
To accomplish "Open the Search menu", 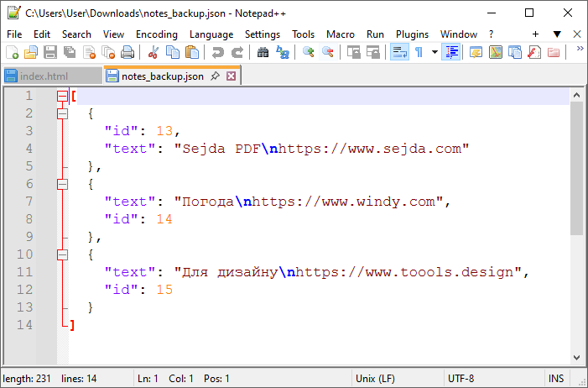I will tap(76, 34).
